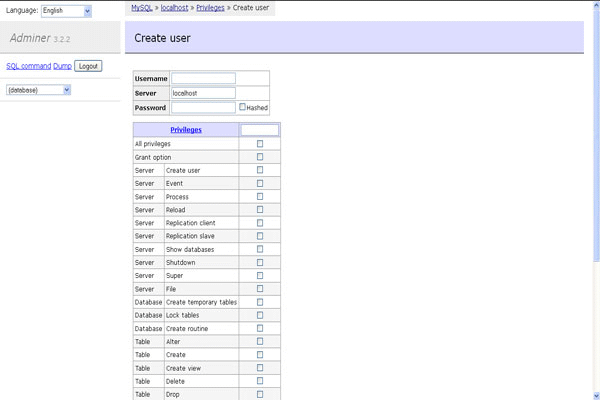
Task: Check the All privileges checkbox
Action: [x=260, y=144]
